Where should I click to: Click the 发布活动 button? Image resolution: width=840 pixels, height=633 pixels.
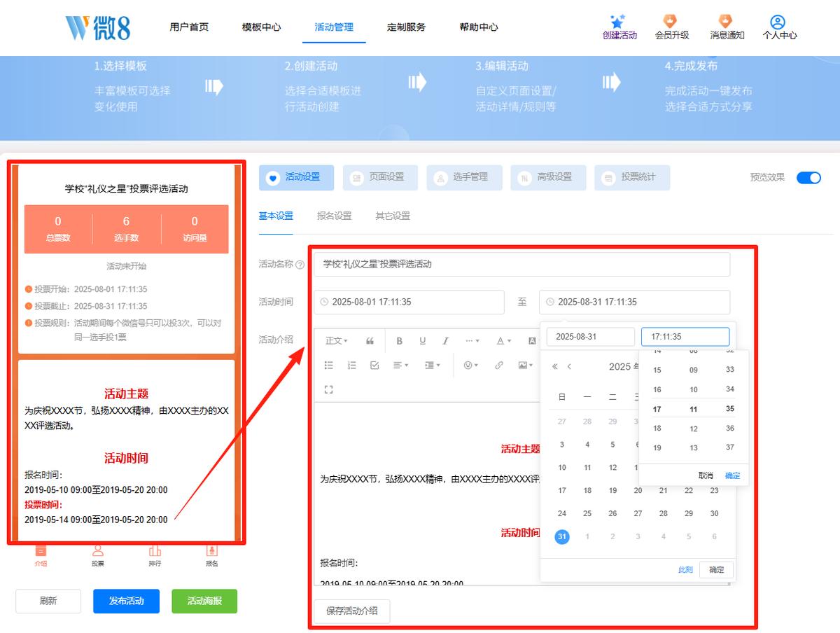[127, 601]
